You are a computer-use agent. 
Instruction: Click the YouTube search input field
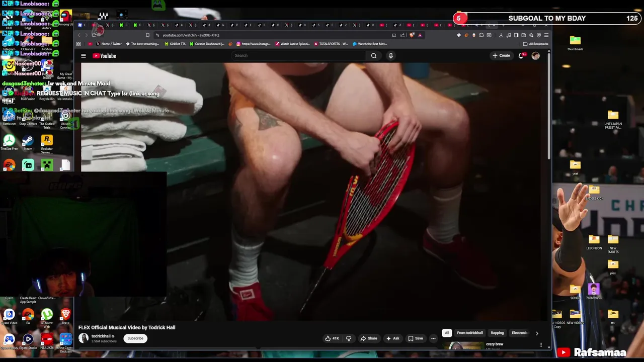click(299, 56)
